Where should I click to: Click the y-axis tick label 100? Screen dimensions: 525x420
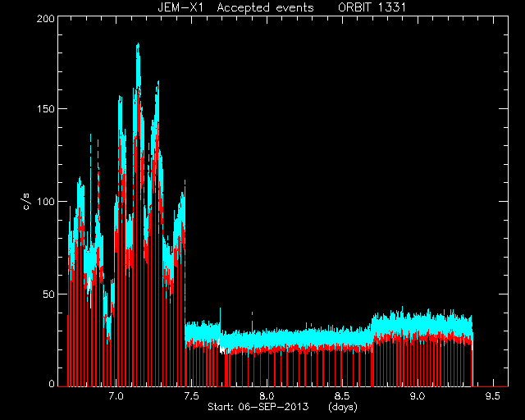point(46,201)
